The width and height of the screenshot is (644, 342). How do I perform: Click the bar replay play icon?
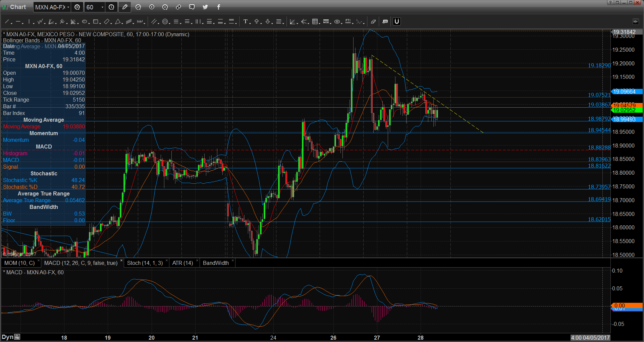coord(152,7)
